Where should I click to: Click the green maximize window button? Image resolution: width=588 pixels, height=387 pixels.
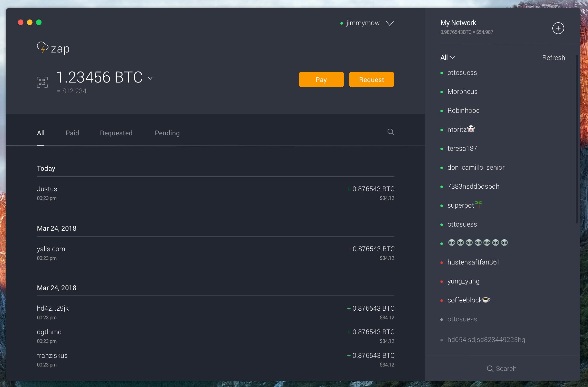coord(39,22)
